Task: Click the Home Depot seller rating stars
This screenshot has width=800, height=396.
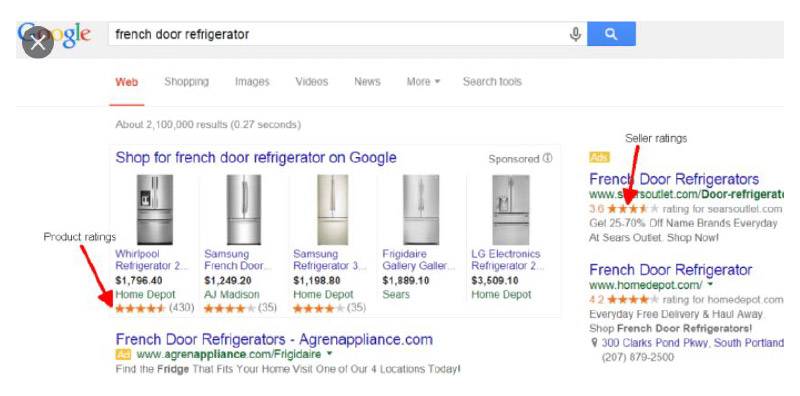Action: click(633, 300)
